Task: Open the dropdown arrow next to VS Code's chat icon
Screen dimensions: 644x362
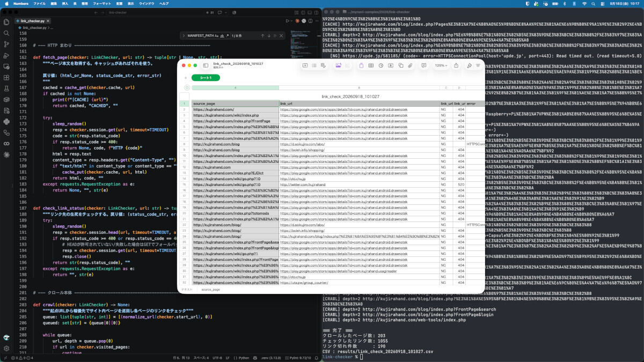Action: (x=226, y=12)
